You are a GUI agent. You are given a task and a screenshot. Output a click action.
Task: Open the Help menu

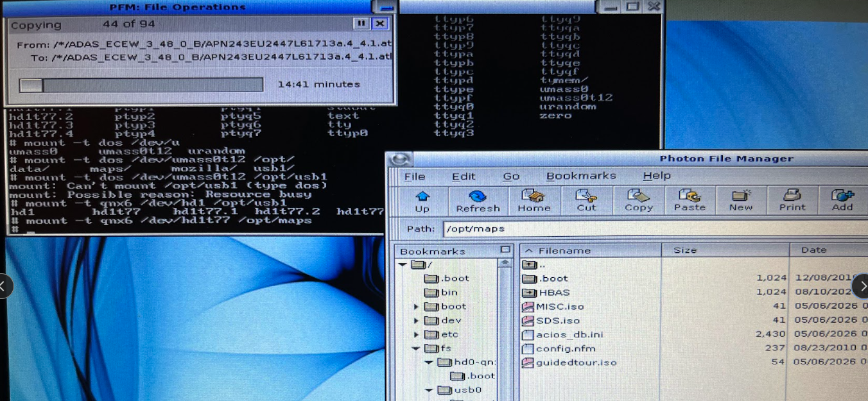click(x=657, y=176)
